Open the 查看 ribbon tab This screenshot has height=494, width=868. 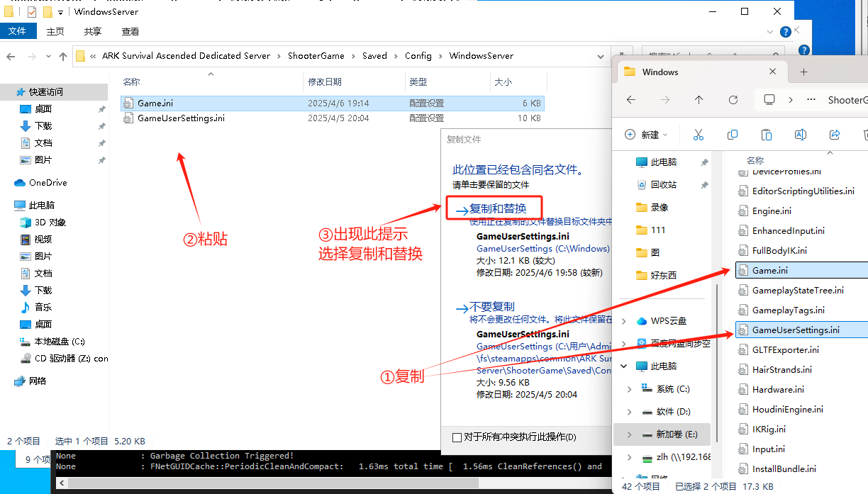130,32
